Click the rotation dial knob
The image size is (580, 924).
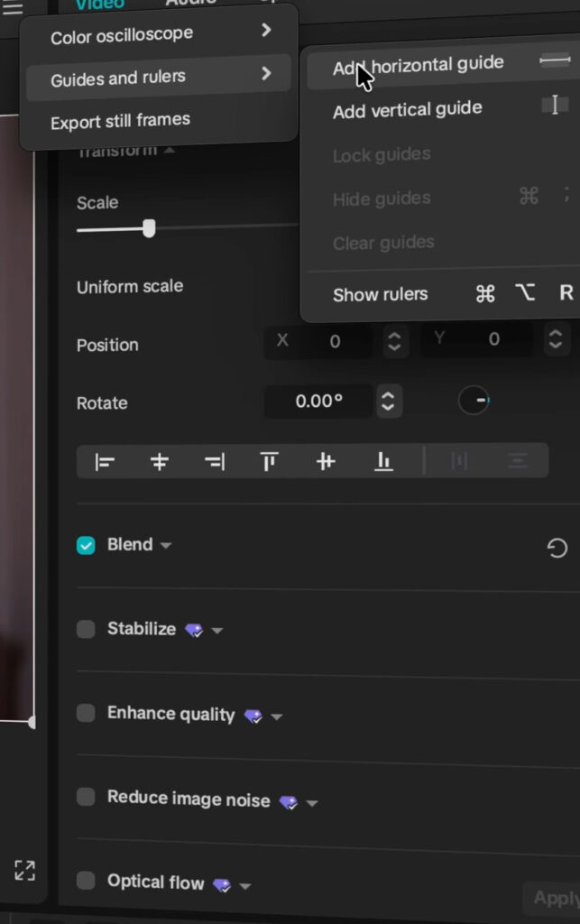click(x=474, y=400)
